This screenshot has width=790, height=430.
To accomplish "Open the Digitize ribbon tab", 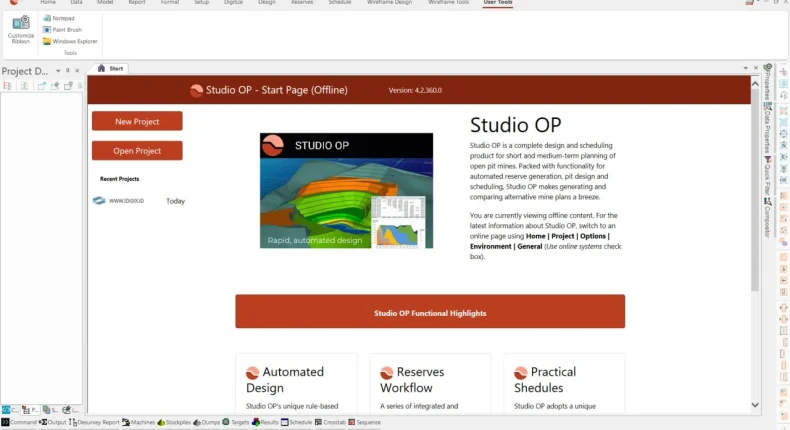I will click(x=233, y=3).
